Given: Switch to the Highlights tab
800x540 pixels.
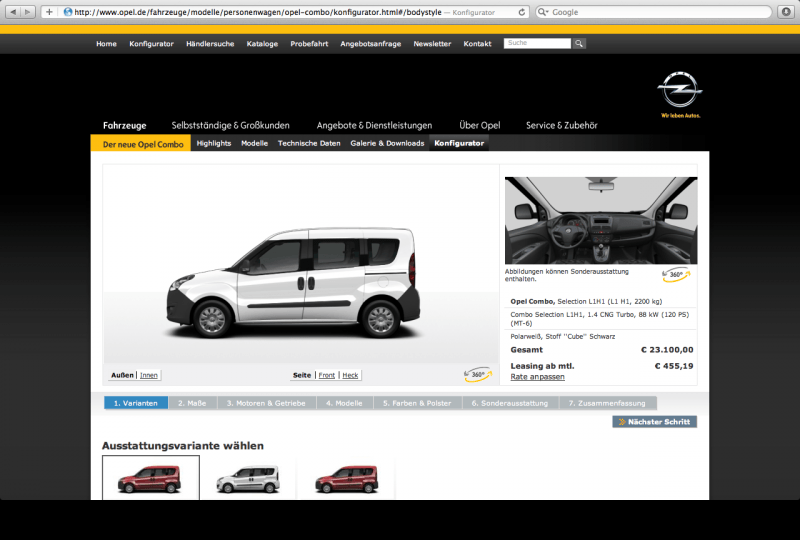Looking at the screenshot, I should click(x=214, y=143).
